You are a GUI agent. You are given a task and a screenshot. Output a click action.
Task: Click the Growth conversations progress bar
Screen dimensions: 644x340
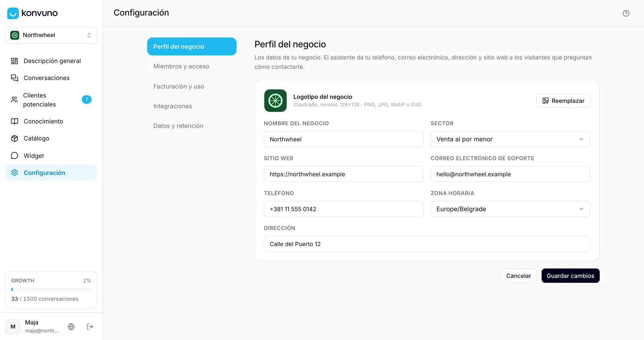51,289
